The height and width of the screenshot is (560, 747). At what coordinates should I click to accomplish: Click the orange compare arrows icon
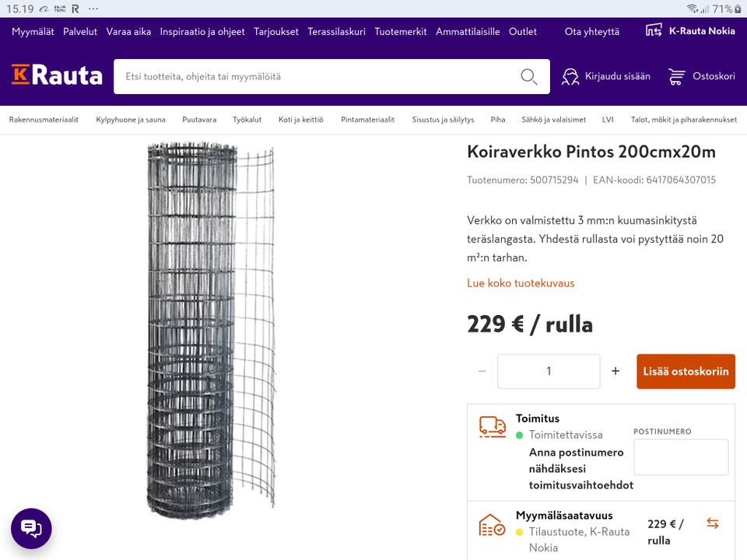coord(713,523)
